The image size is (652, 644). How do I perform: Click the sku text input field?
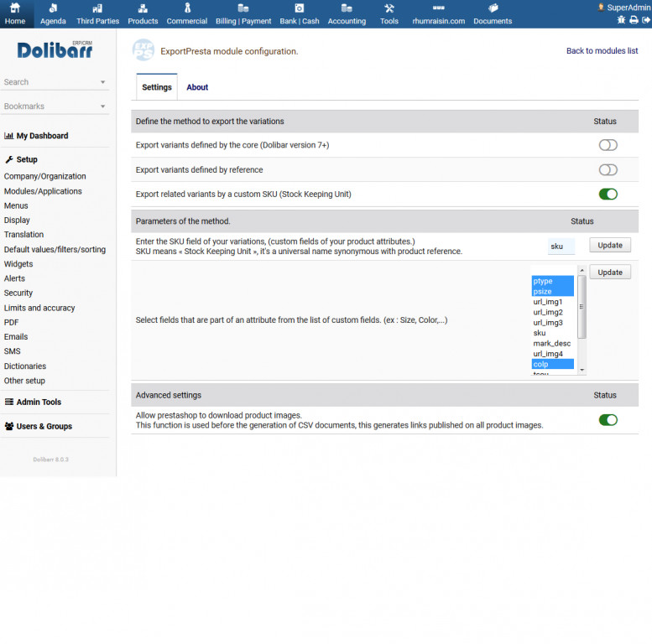[x=561, y=246]
